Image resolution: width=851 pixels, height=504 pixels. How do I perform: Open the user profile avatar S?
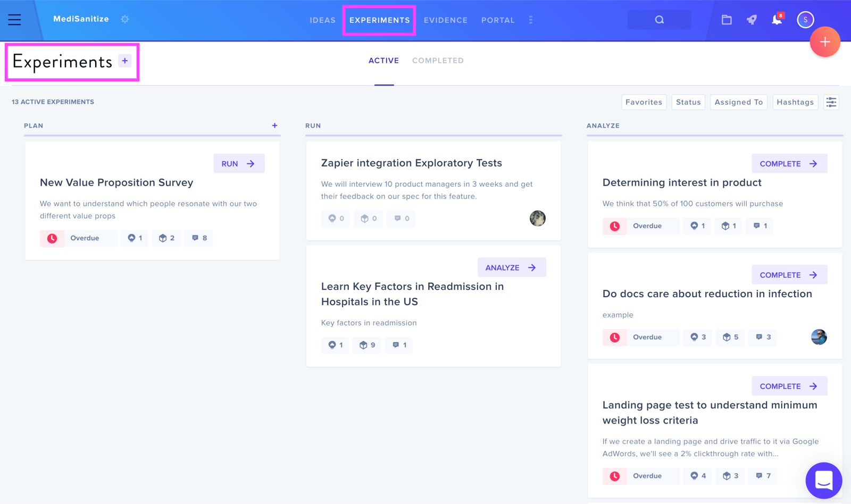(805, 20)
